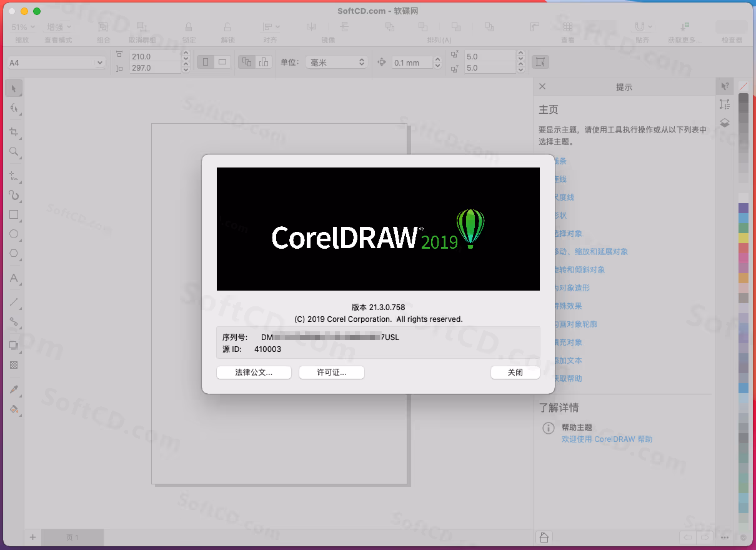Screen dimensions: 756x550
Task: Open the 旋转和倾斜对象 hint link
Action: 579,269
